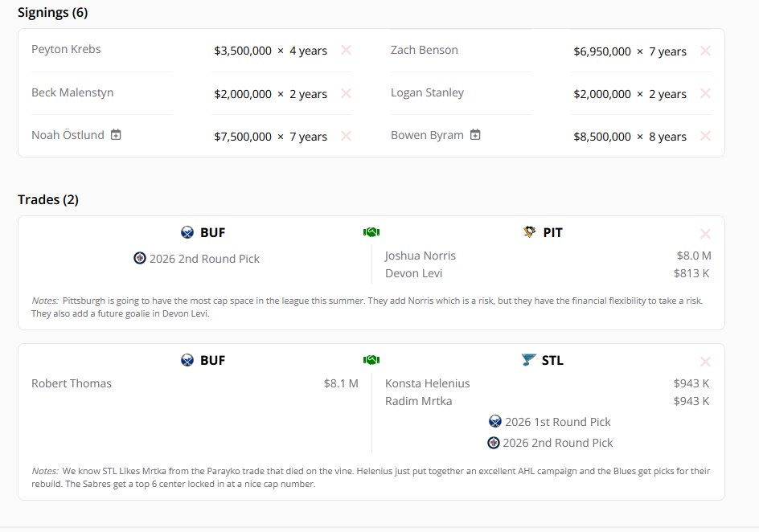
Task: Select Devon Levi in the PIT trade
Action: (x=413, y=273)
